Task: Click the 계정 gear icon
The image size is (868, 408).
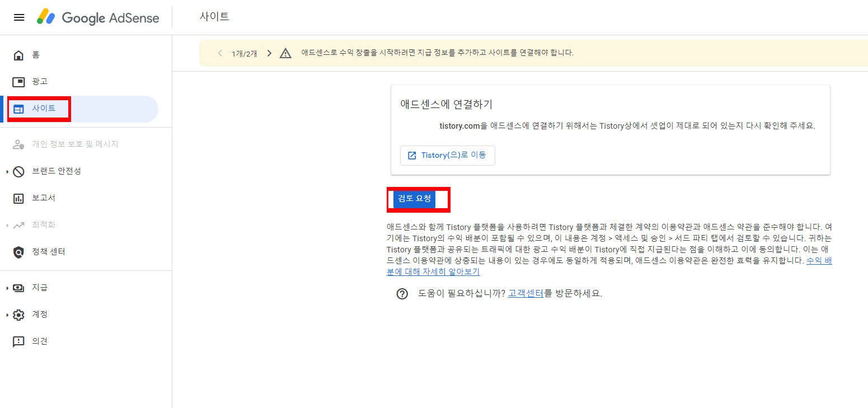Action: pyautogui.click(x=18, y=315)
